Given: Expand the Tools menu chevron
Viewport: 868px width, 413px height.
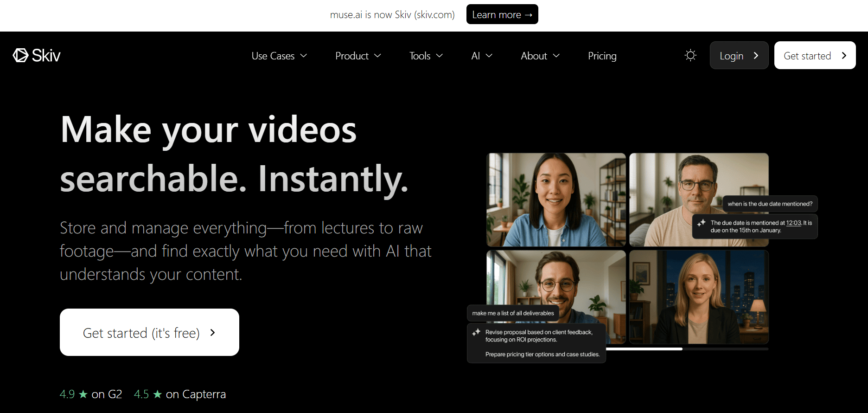Looking at the screenshot, I should (x=440, y=56).
